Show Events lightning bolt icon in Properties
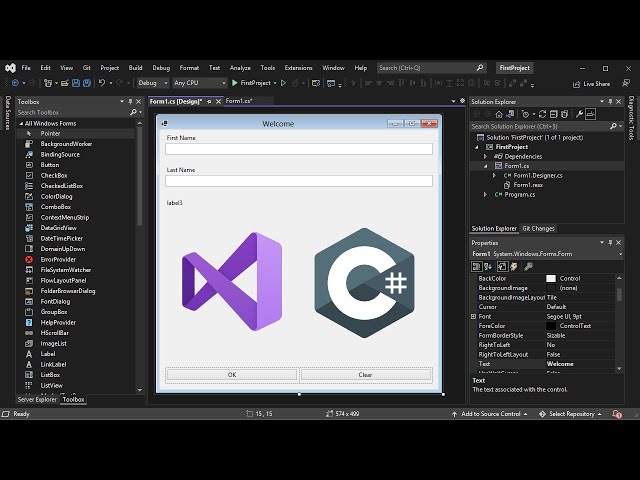The image size is (640, 480). [x=514, y=267]
